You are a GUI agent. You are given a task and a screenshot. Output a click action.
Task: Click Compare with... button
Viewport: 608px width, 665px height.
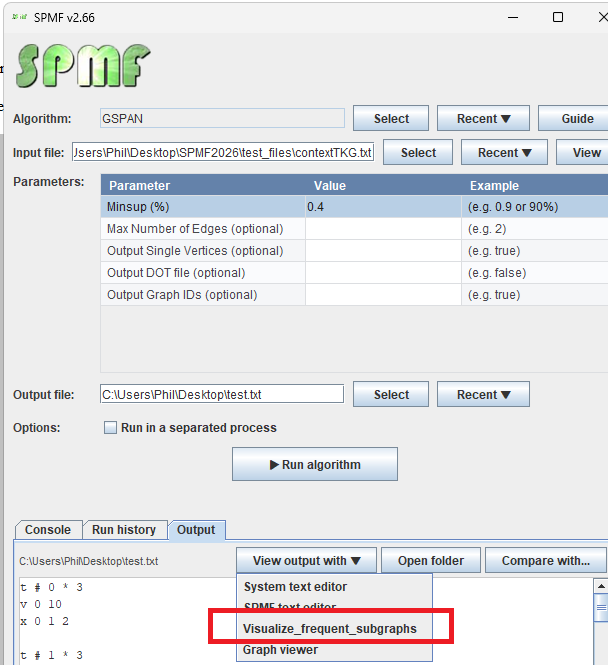coord(545,561)
